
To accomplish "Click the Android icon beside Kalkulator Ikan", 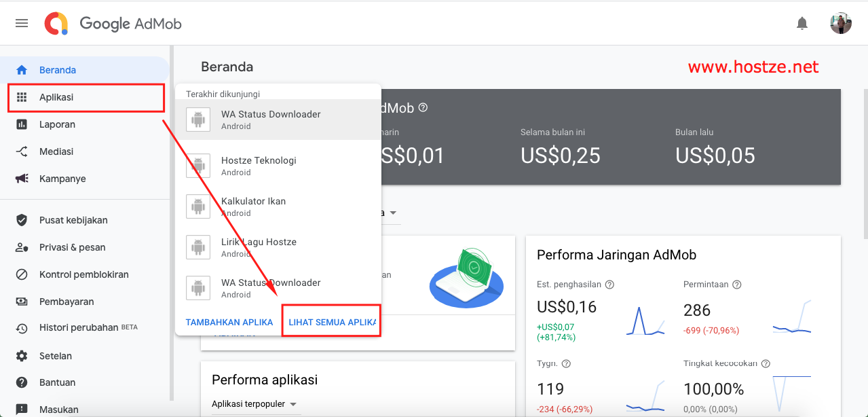I will coord(198,206).
